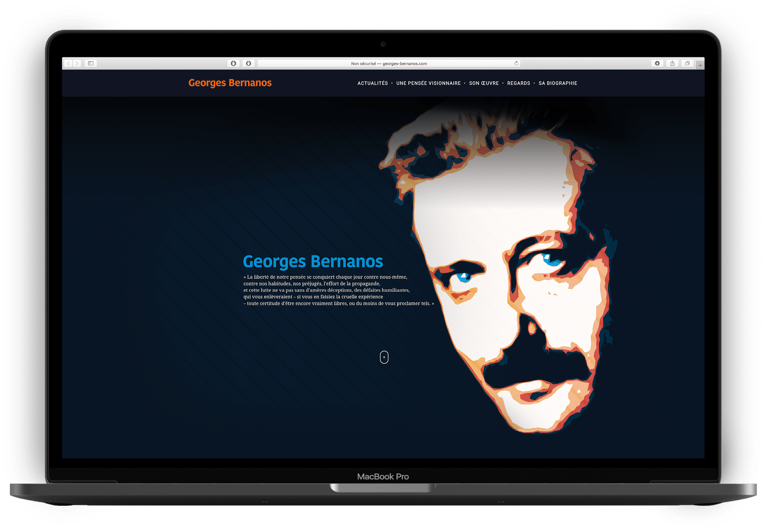
Task: Click the address bar showing georges-bernanos.com
Action: (x=389, y=64)
